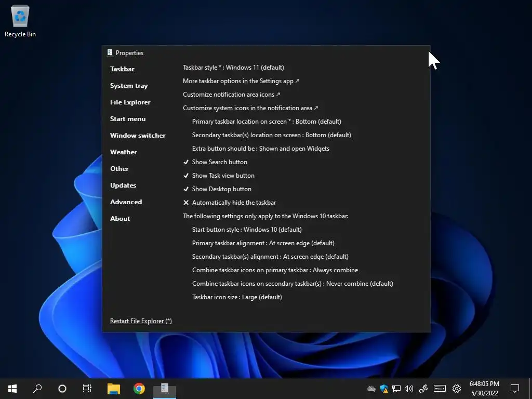Switch to the Weather section
The width and height of the screenshot is (532, 399).
coord(124,152)
